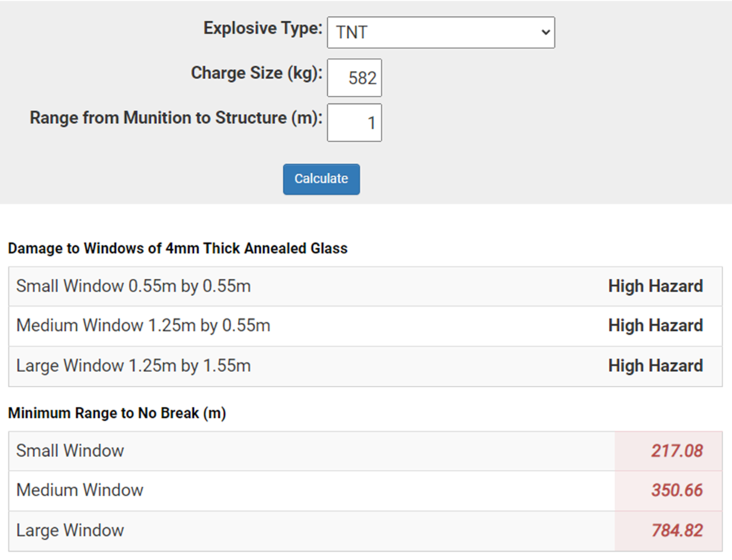This screenshot has width=732, height=560.
Task: Open the Explosive Type dropdown
Action: point(440,32)
